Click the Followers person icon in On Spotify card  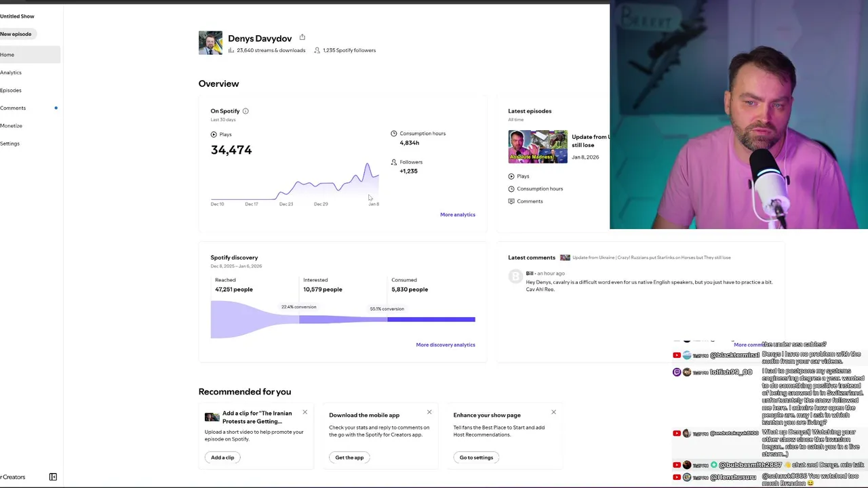point(394,162)
